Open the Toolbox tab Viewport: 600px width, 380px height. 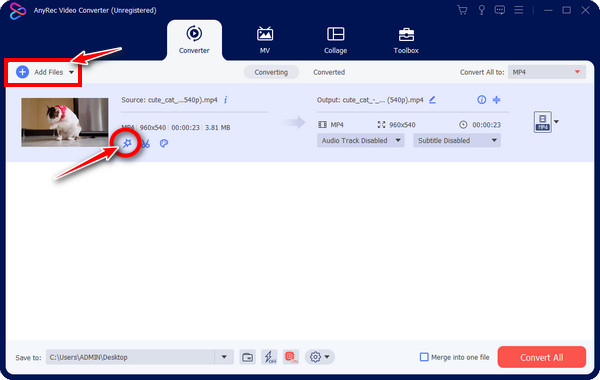tap(406, 40)
